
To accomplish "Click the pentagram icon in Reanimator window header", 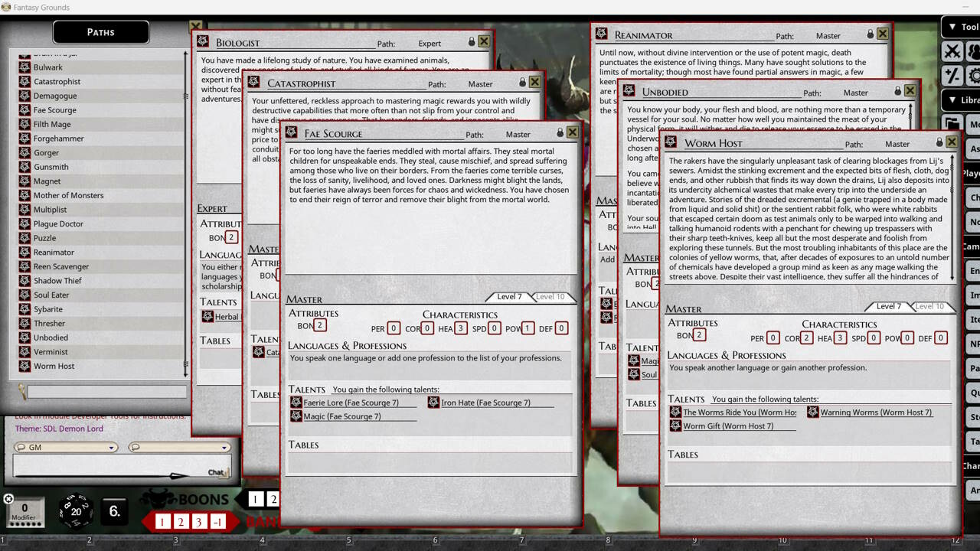I will tap(602, 34).
